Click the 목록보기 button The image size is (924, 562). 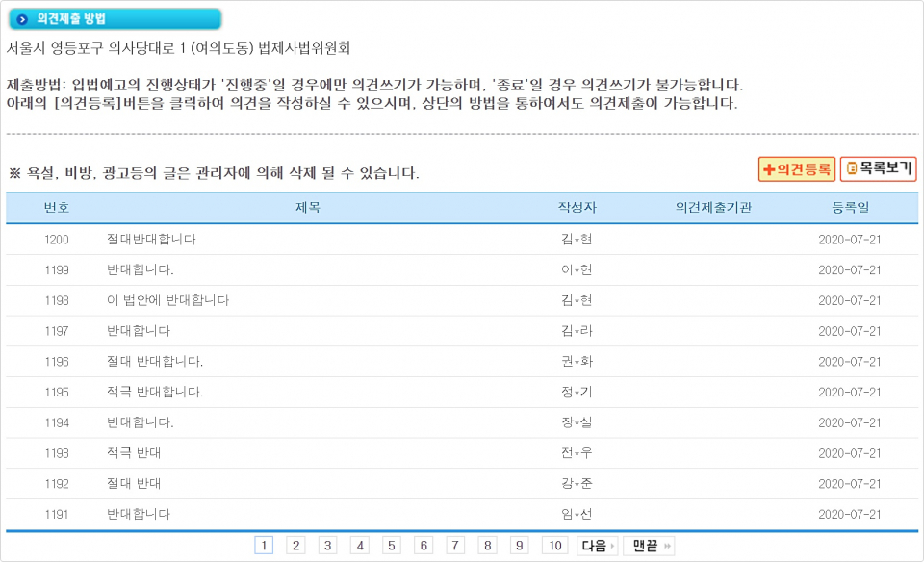point(878,169)
